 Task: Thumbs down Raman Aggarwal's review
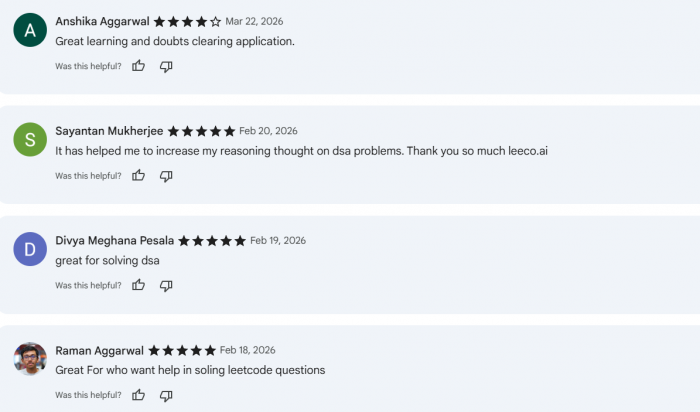click(x=166, y=395)
